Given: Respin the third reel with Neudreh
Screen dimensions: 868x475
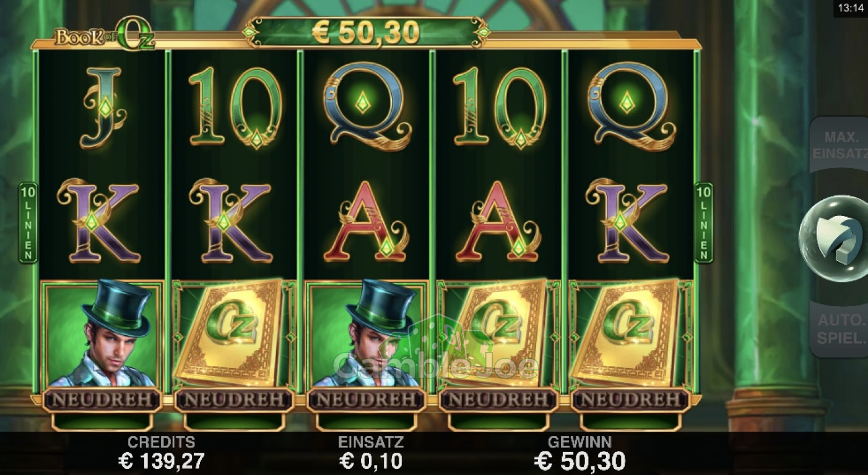Looking at the screenshot, I should (x=367, y=400).
